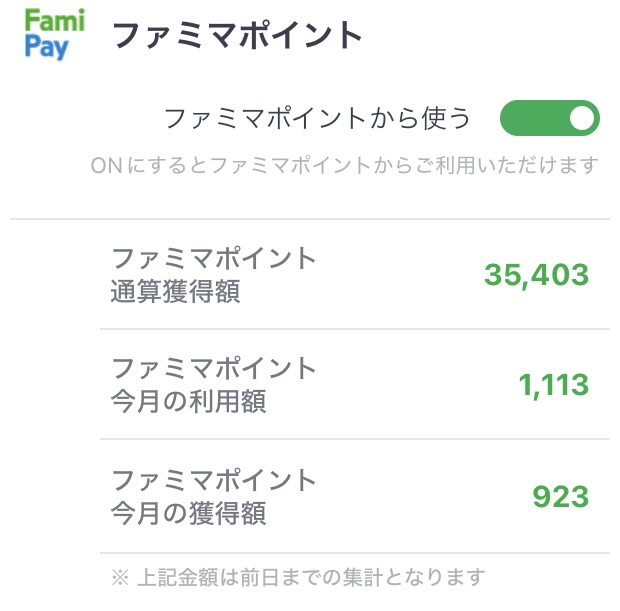Click the ファミマポイント page heading

237,36
